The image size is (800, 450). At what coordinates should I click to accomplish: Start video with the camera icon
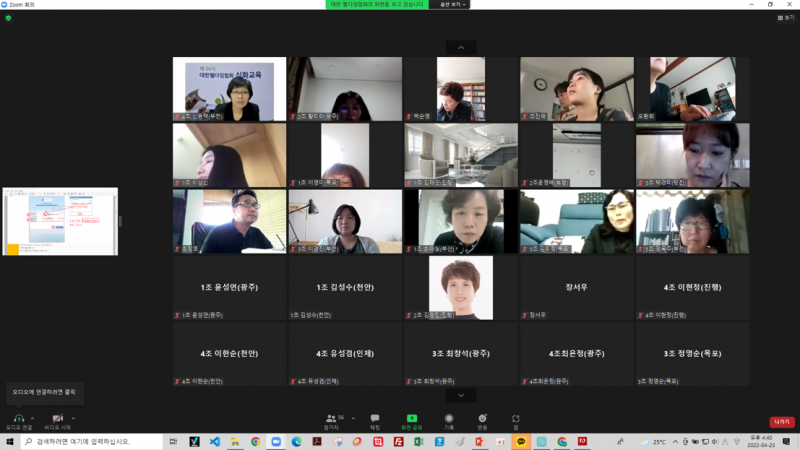58,418
